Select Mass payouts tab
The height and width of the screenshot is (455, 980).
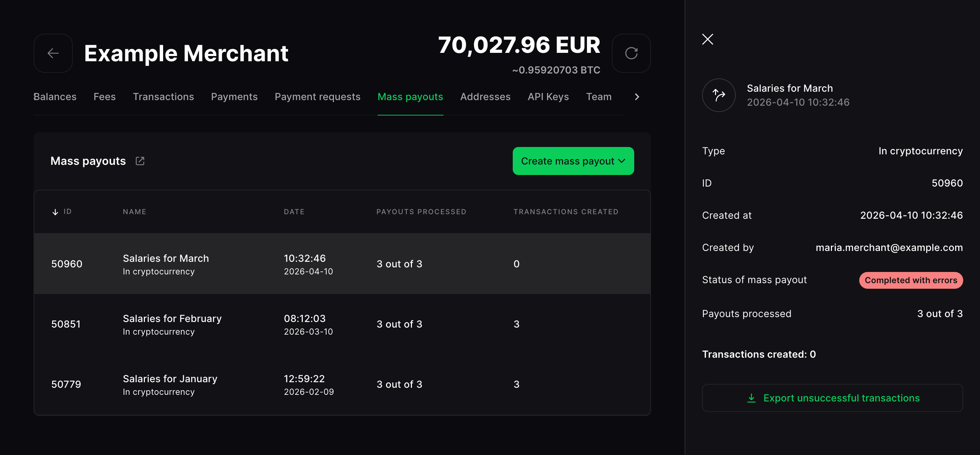pyautogui.click(x=410, y=97)
